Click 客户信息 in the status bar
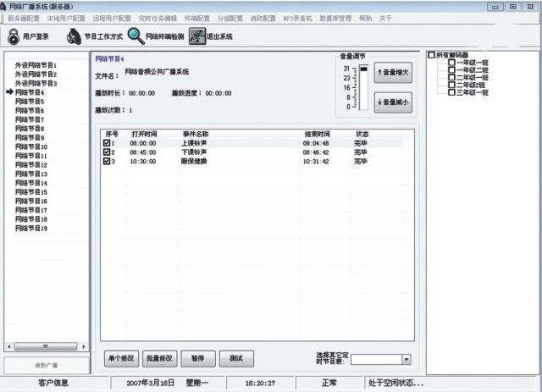Screen dimensions: 542x392 click(53, 383)
